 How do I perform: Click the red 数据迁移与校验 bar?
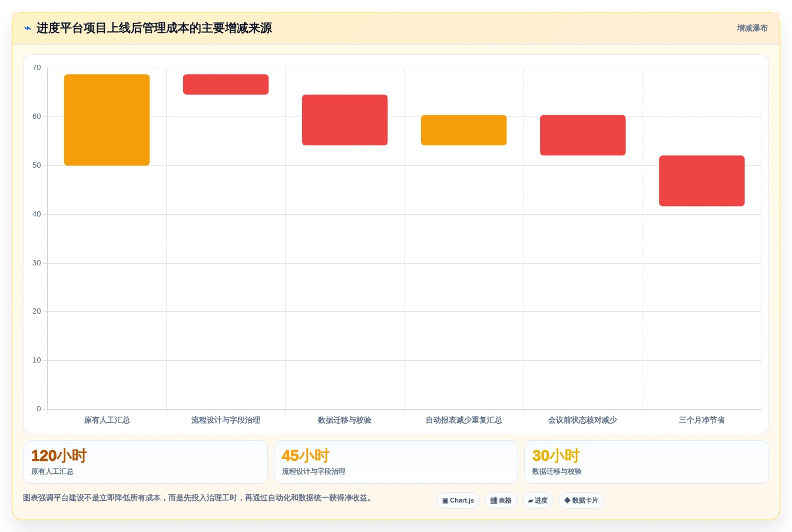(344, 120)
